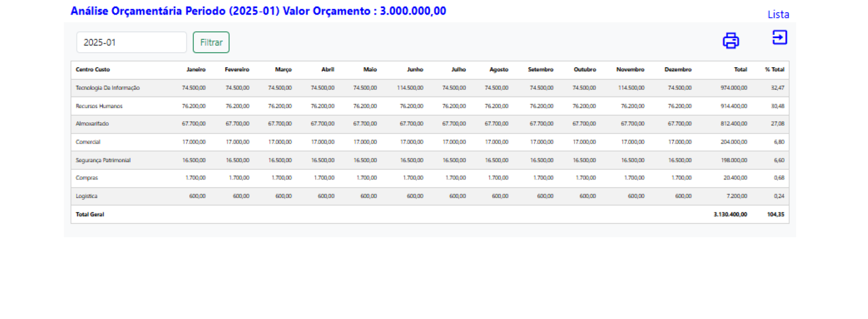This screenshot has width=868, height=319.
Task: Click the Janeiro column header
Action: pos(196,69)
